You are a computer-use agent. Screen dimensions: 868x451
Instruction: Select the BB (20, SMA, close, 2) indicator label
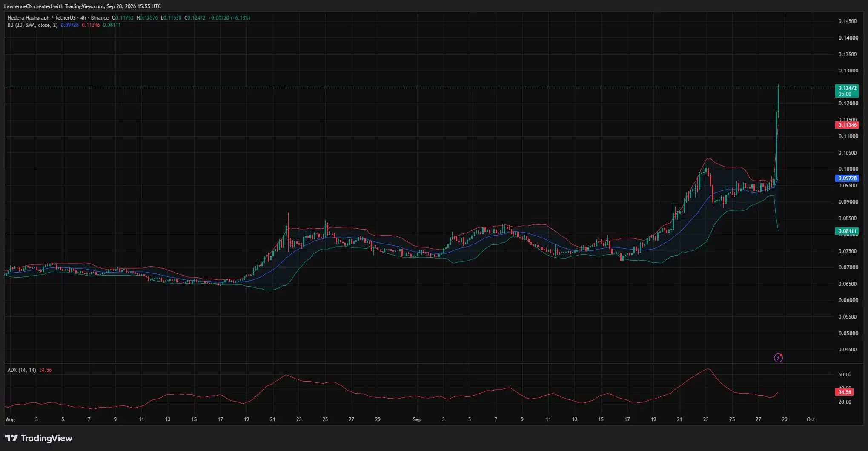coord(32,25)
